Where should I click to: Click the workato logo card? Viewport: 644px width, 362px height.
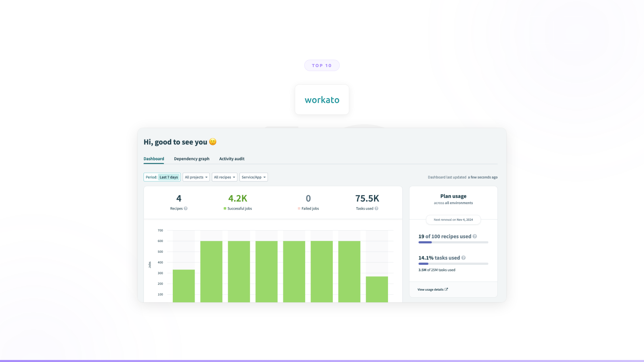[322, 100]
